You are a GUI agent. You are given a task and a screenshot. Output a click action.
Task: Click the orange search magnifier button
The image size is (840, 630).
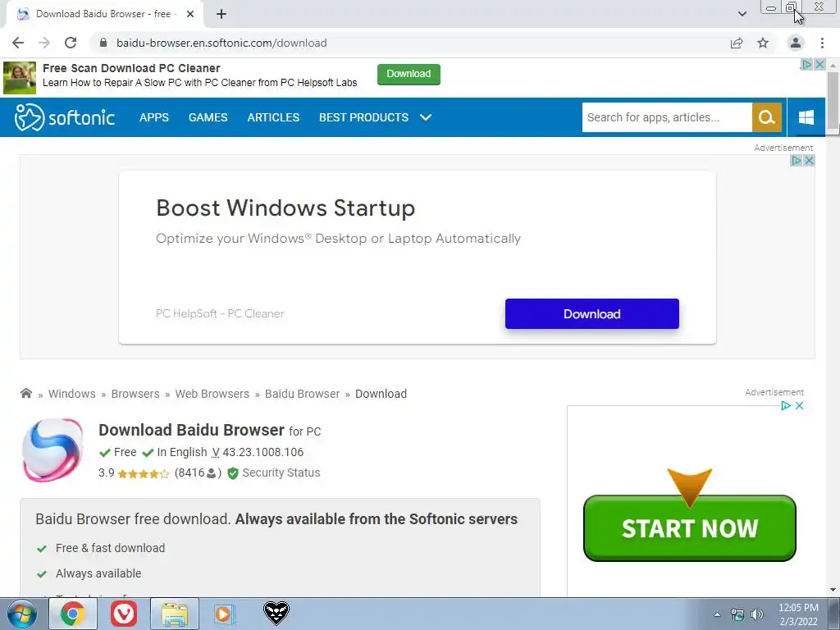click(767, 117)
